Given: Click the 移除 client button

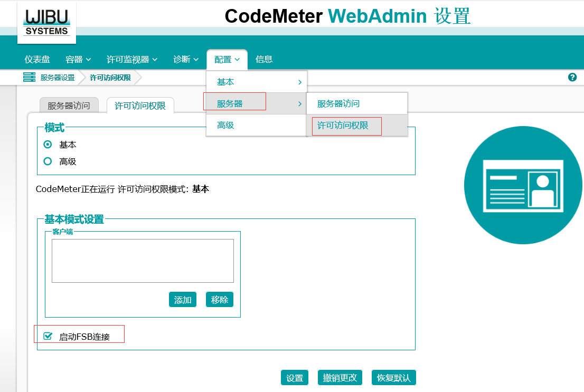Looking at the screenshot, I should pyautogui.click(x=219, y=300).
